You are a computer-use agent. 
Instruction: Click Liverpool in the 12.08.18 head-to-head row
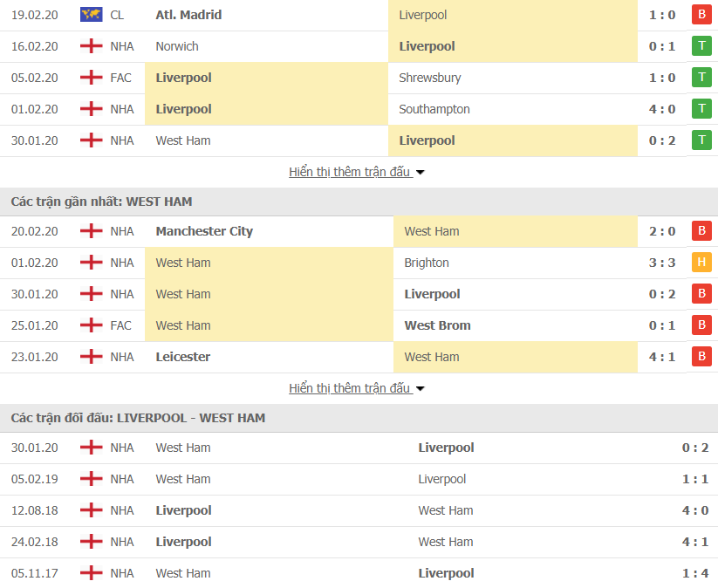coord(182,509)
